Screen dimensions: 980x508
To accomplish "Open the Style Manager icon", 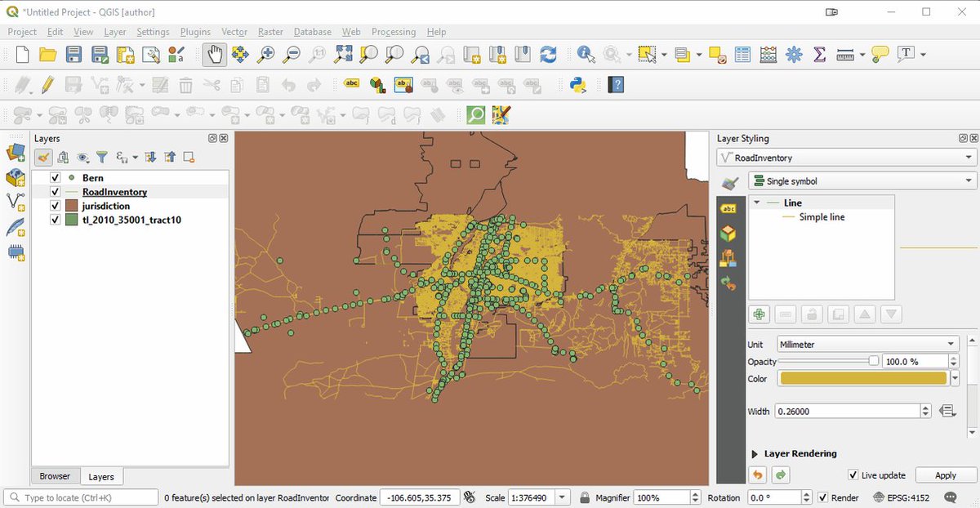I will [x=176, y=54].
